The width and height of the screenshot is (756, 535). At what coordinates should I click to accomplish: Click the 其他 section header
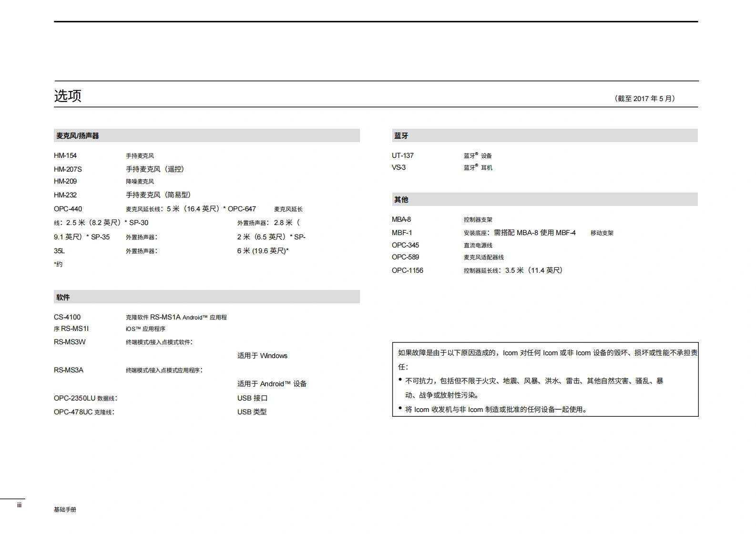(401, 200)
